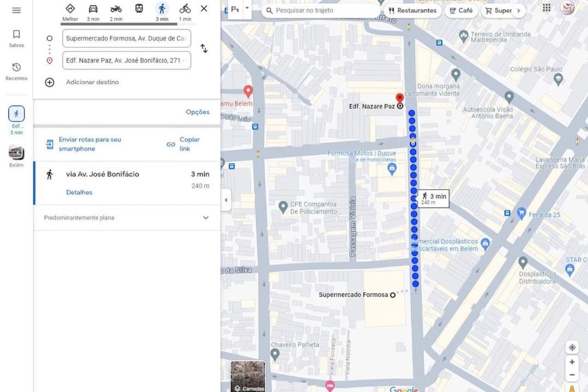Click STAR C shopping marker
This screenshot has width=588, height=392.
[x=569, y=269]
